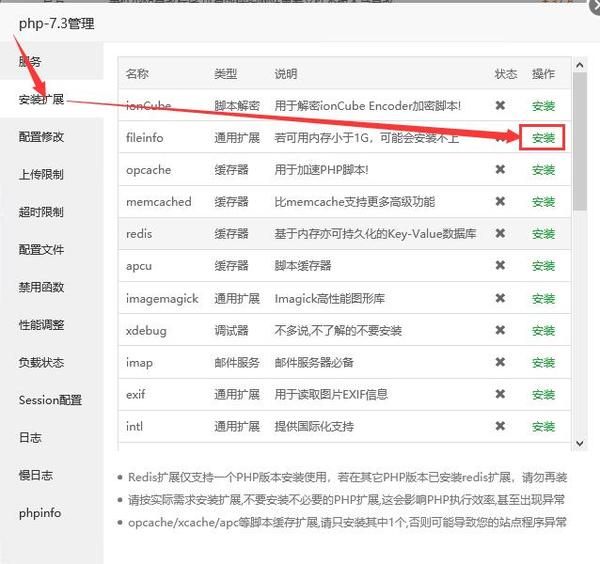Viewport: 600px width, 564px height.
Task: Install the redis extension
Action: (543, 234)
